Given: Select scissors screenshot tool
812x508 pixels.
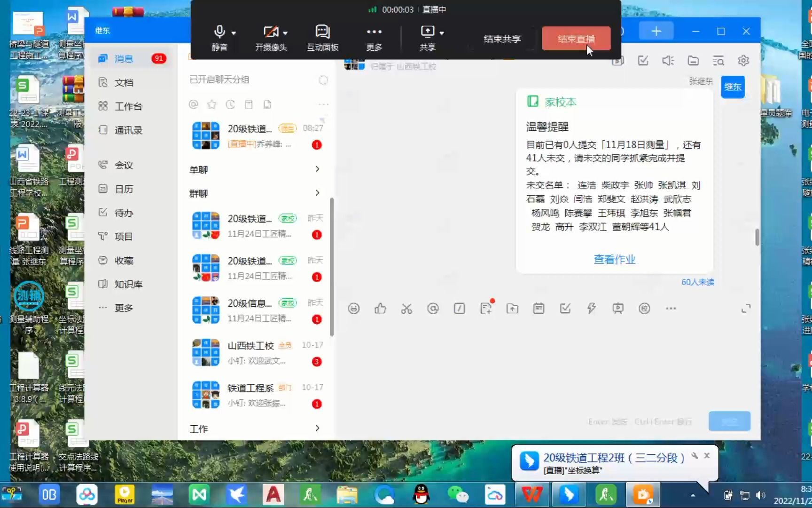Looking at the screenshot, I should coord(406,309).
